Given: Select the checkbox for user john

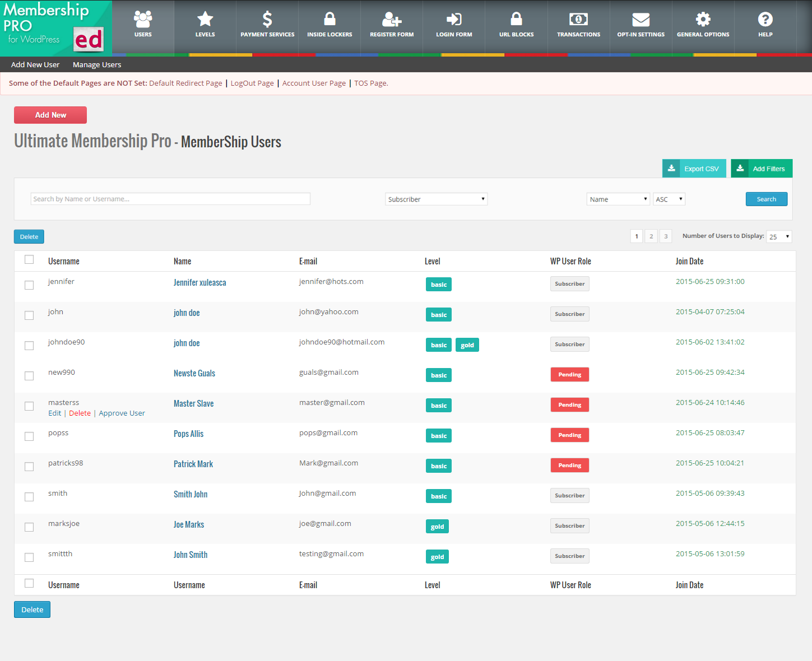Looking at the screenshot, I should [29, 315].
